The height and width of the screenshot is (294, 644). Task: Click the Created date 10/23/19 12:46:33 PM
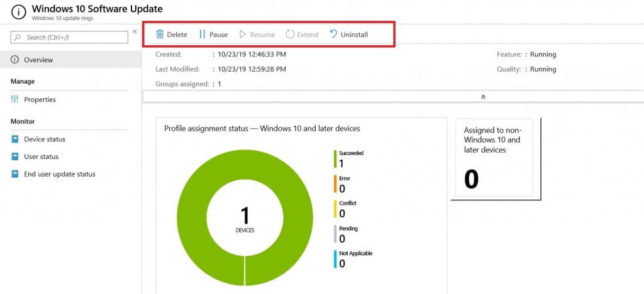pos(252,54)
